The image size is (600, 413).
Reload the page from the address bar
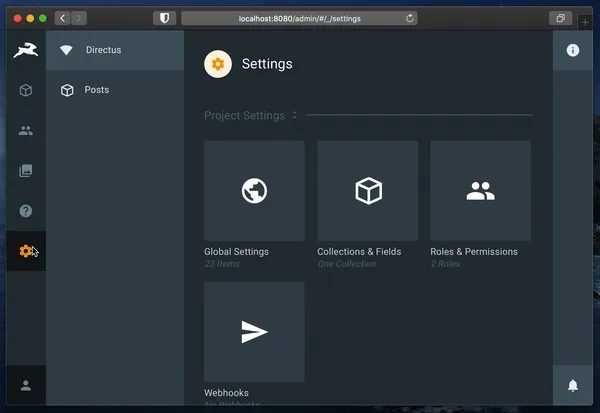coord(410,18)
